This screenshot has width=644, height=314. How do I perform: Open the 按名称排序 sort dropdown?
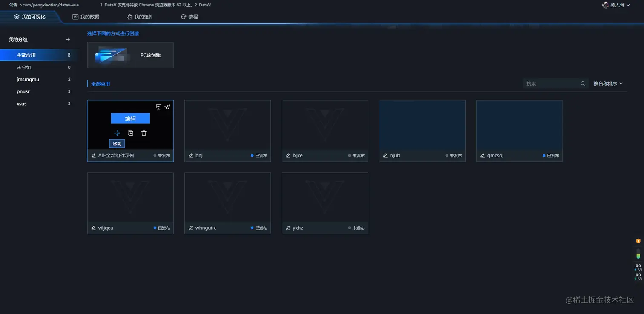(x=608, y=83)
